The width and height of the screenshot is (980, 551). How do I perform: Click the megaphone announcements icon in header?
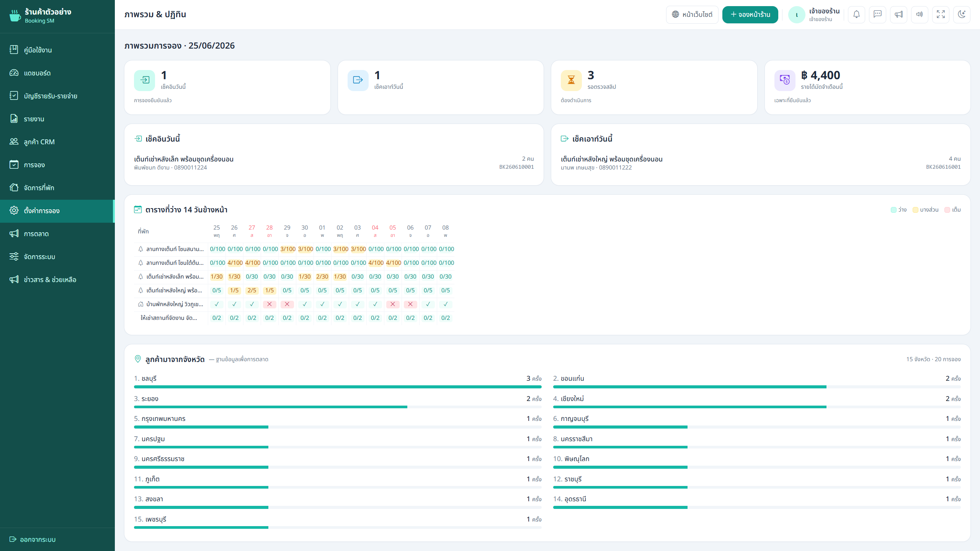tap(898, 15)
